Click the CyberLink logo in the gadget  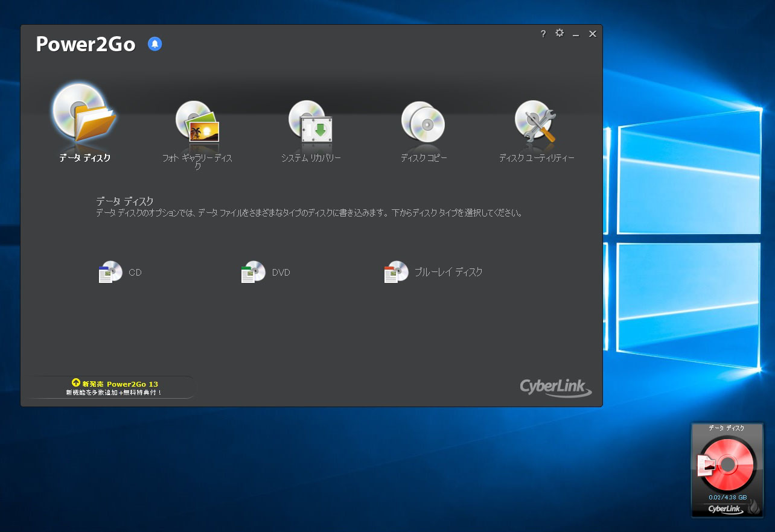[x=725, y=509]
